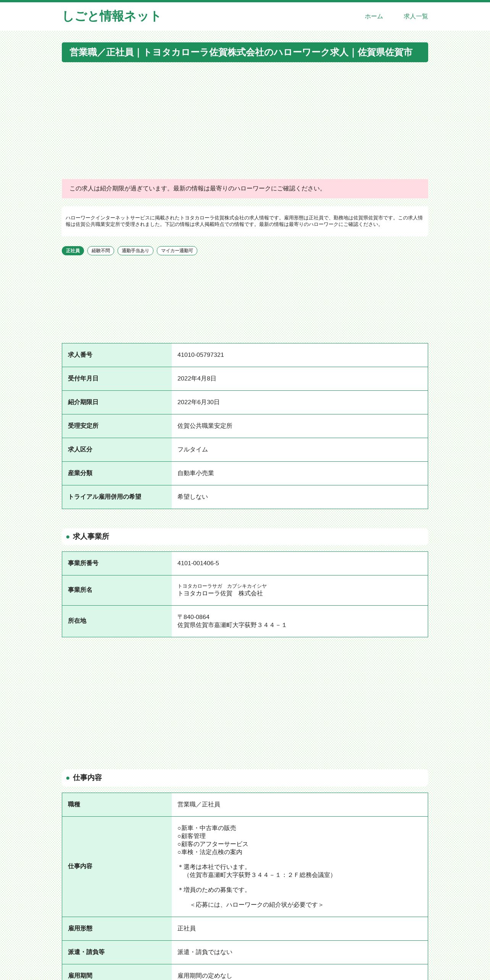This screenshot has height=980, width=490.
Task: Select office number 4101-001406-5
Action: click(x=198, y=563)
